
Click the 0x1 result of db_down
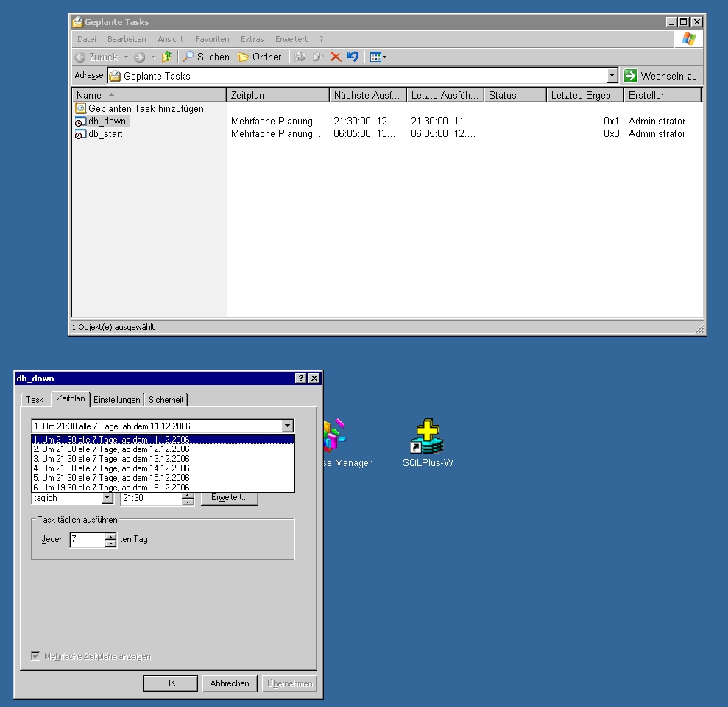(x=611, y=122)
